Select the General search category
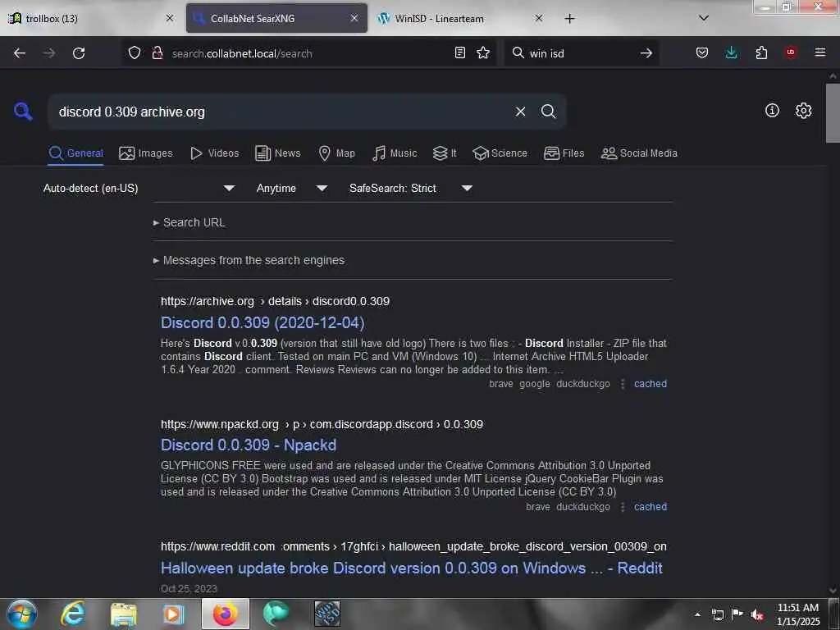 [x=75, y=153]
